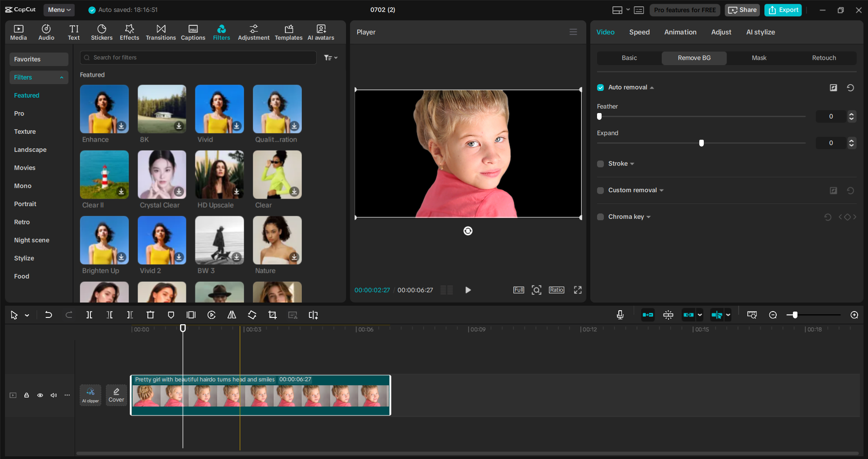Open the Night scene filter category
868x459 pixels.
(x=32, y=240)
